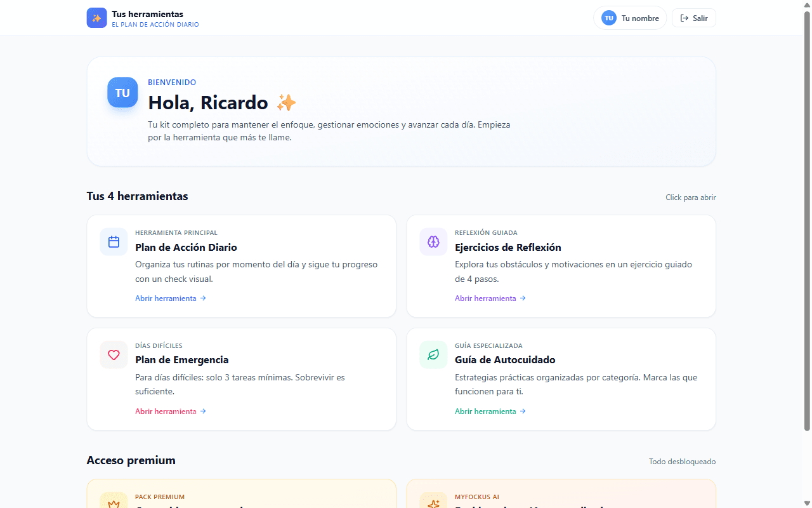Click the heart icon for Plan de Emergencia
The height and width of the screenshot is (508, 812).
point(114,355)
